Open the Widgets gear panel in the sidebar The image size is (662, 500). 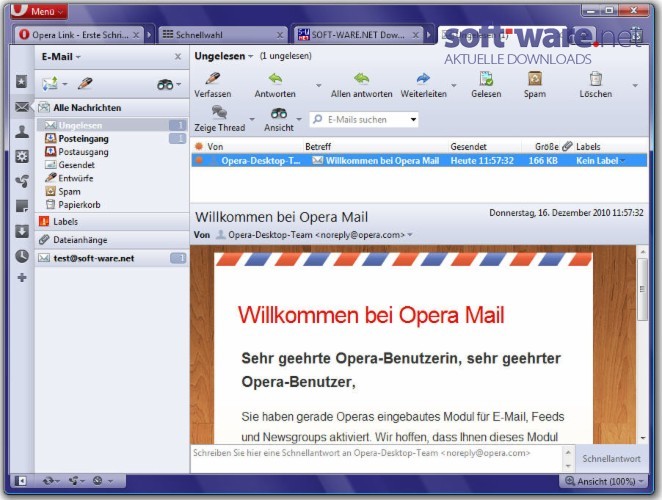click(22, 157)
